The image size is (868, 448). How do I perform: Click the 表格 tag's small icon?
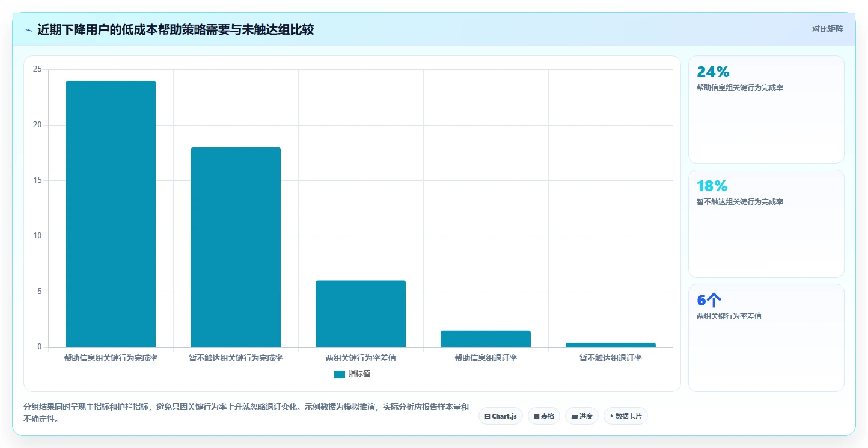tap(537, 416)
